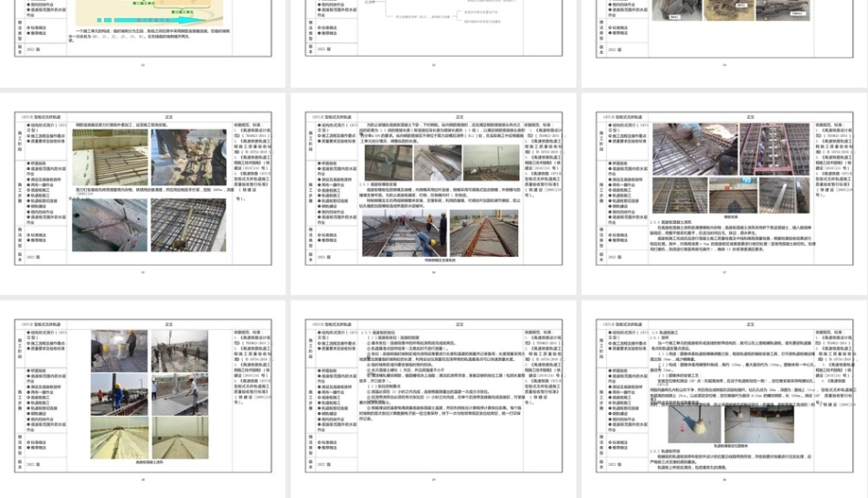Select the photo of workers installing track formwork
Image resolution: width=868 pixels, height=498 pixels.
point(404,233)
